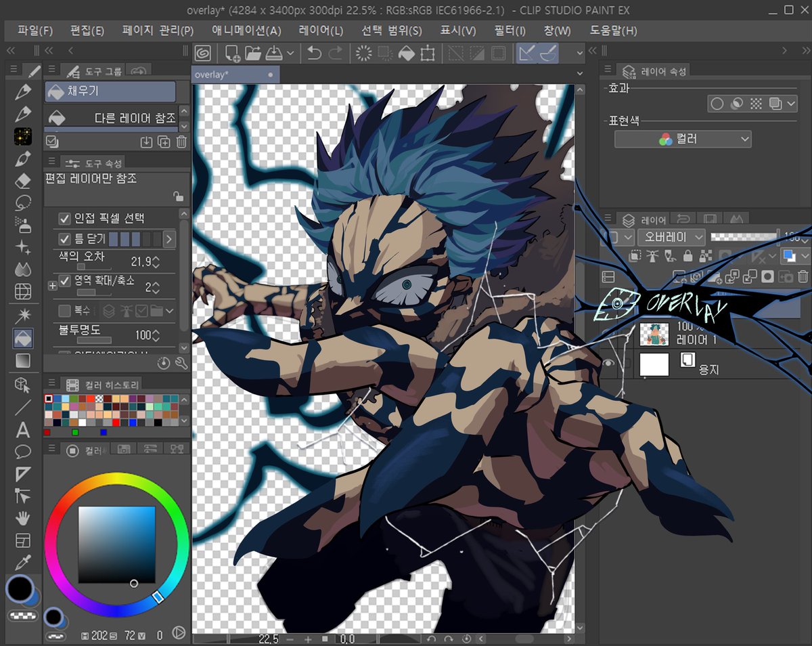
Task: Select the Eyedropper tool
Action: click(x=23, y=563)
